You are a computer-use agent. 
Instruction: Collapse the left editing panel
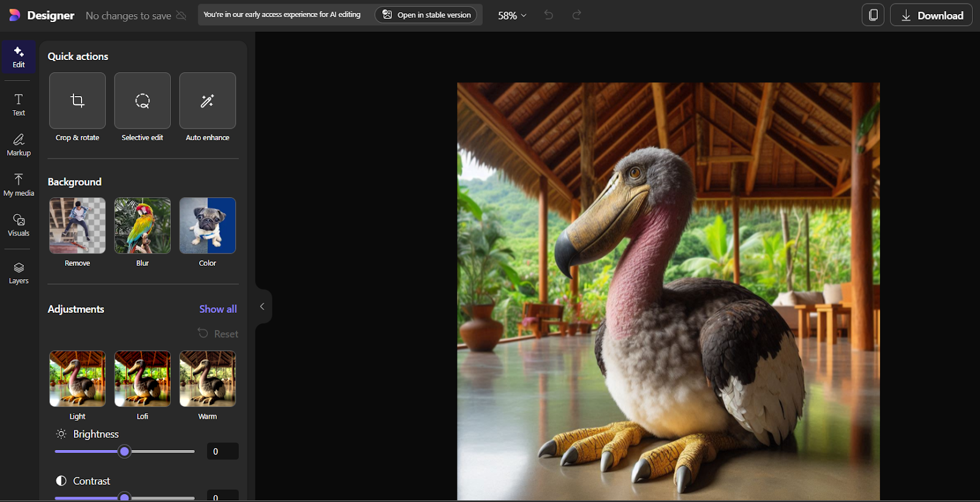(x=262, y=307)
